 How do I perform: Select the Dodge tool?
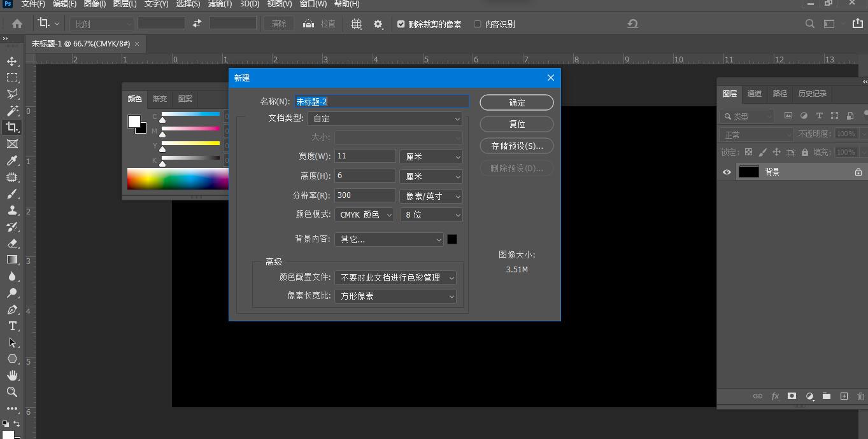(x=12, y=293)
